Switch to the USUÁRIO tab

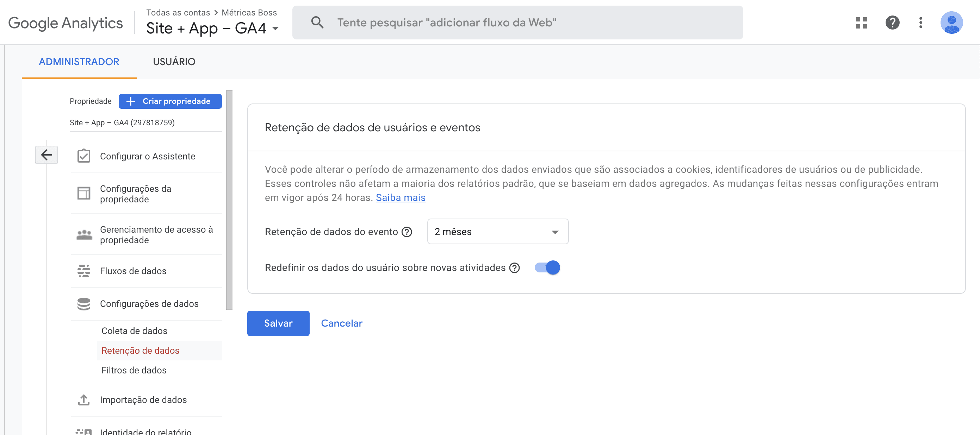pyautogui.click(x=174, y=62)
